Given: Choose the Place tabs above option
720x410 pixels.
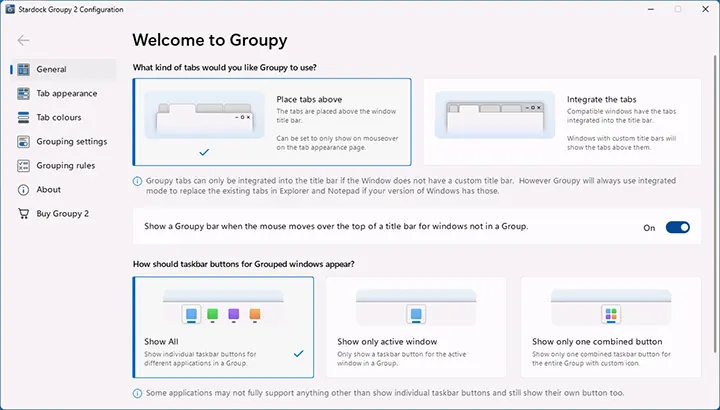Looking at the screenshot, I should point(272,122).
